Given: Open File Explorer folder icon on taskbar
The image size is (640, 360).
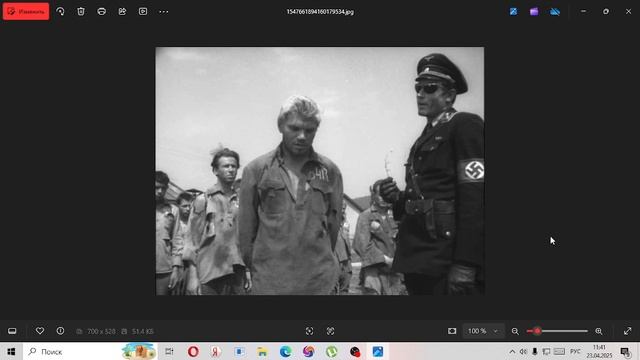Looking at the screenshot, I should (x=262, y=351).
